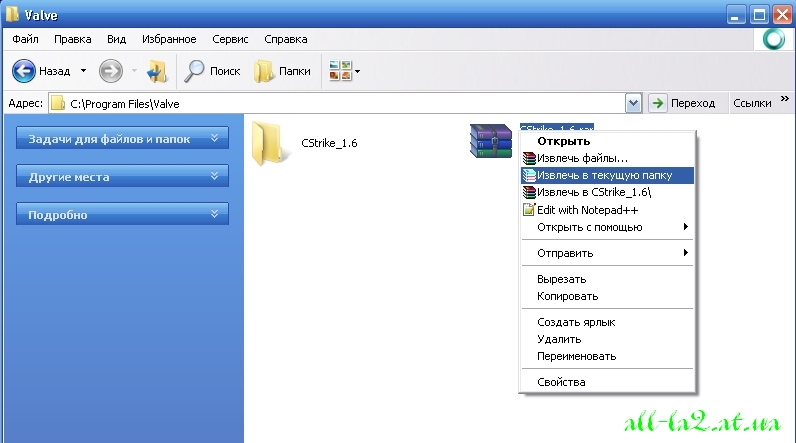This screenshot has height=443, width=796.
Task: Choose 'Edit with Notepad++'
Action: pos(607,210)
